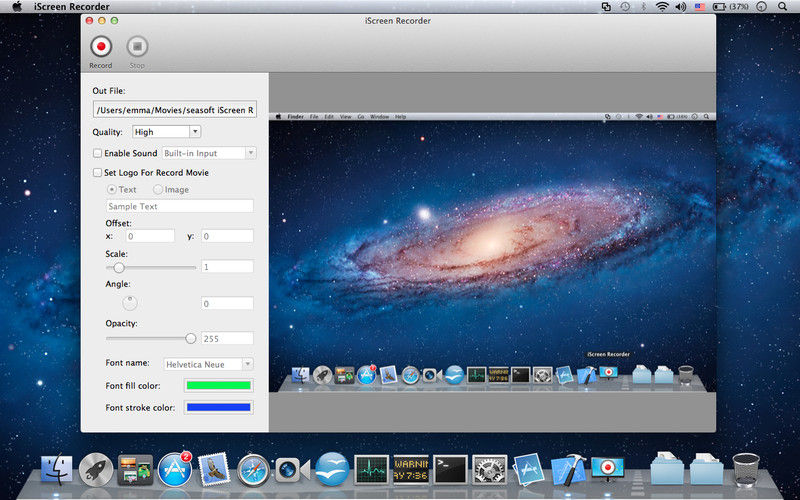This screenshot has height=500, width=800.
Task: Open Finder from the Dock
Action: click(56, 469)
